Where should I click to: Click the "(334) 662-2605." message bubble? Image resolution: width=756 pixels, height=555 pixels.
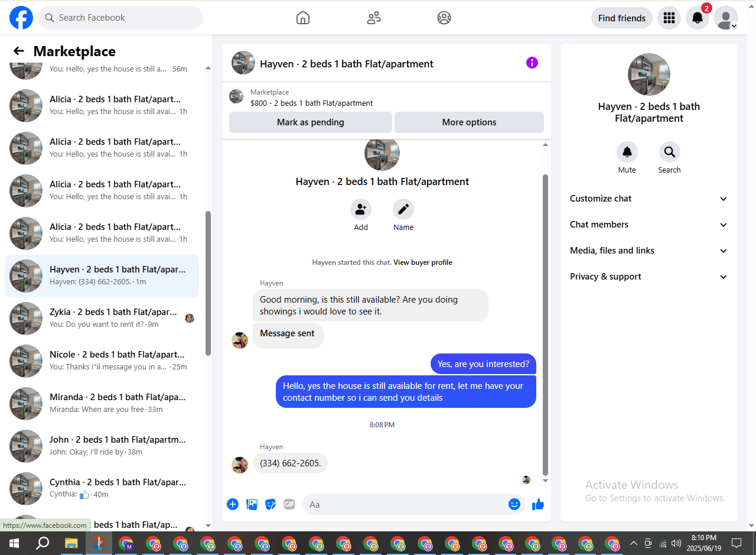point(290,463)
